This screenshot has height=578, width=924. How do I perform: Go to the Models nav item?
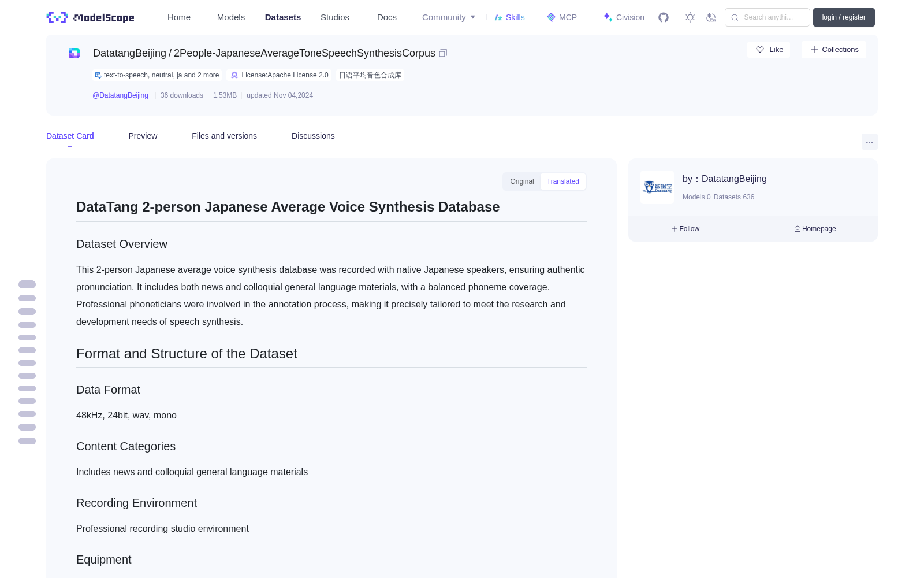231,17
